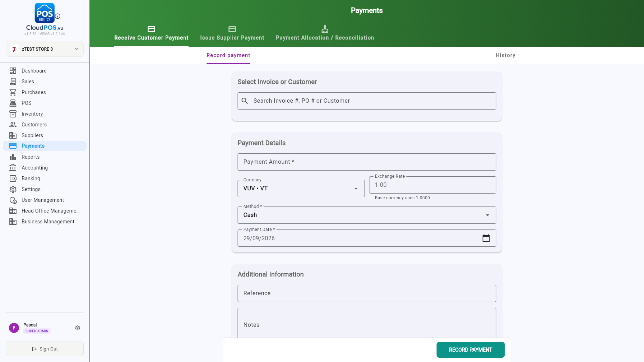
Task: Click the gear icon next to Pascal
Action: [78, 328]
